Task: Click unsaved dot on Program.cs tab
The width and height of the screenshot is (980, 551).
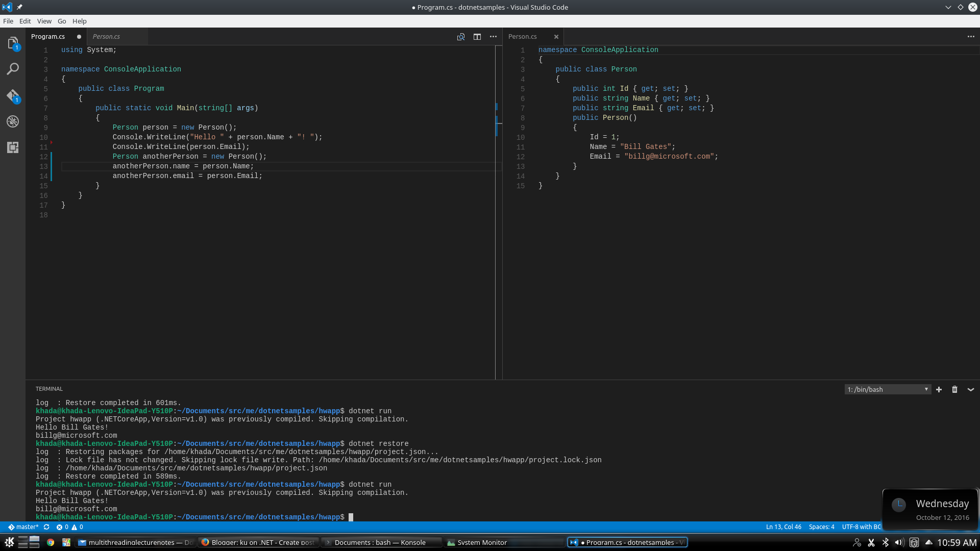Action: [79, 37]
